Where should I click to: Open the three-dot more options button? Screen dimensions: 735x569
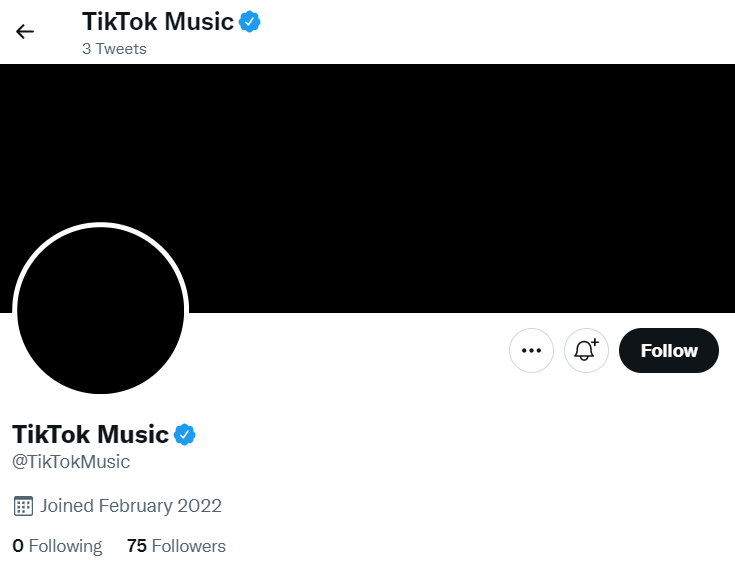coord(531,351)
